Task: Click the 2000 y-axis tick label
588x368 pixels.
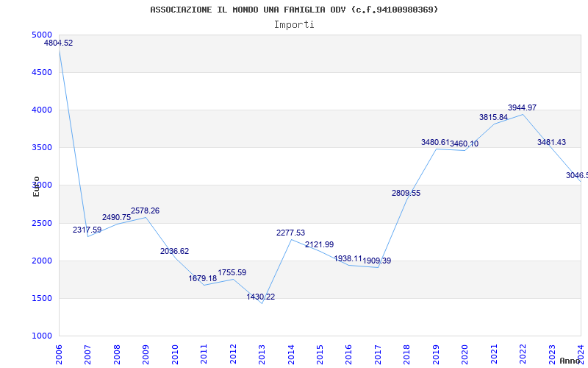Action: coord(41,261)
